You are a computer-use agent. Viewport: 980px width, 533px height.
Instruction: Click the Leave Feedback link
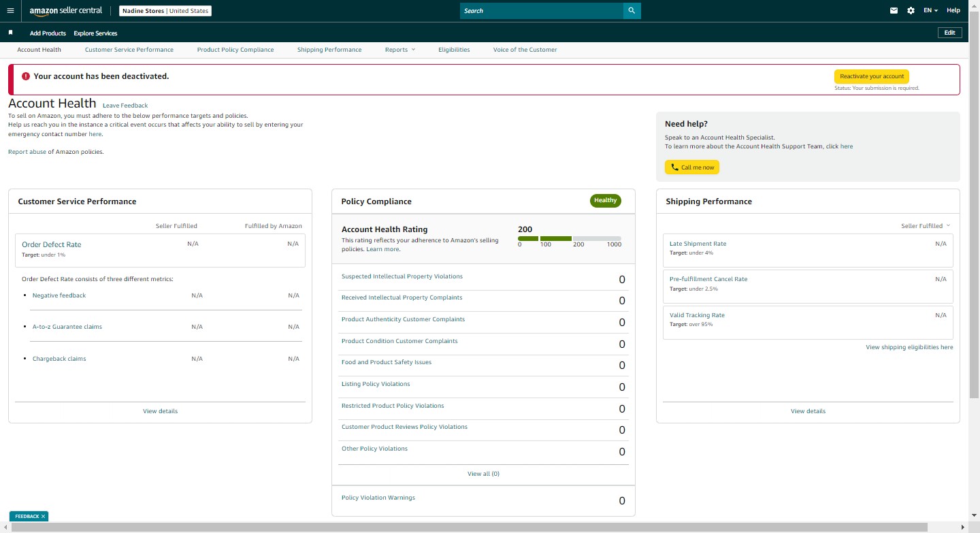[125, 106]
